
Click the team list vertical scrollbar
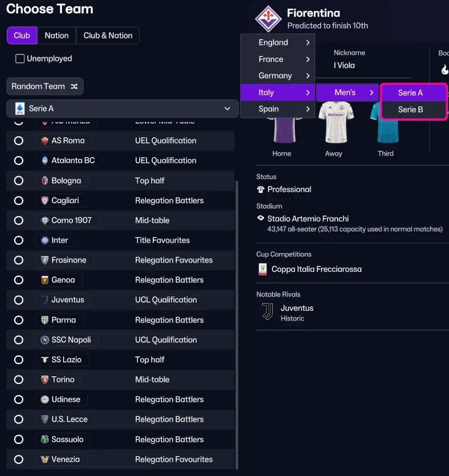tap(236, 325)
